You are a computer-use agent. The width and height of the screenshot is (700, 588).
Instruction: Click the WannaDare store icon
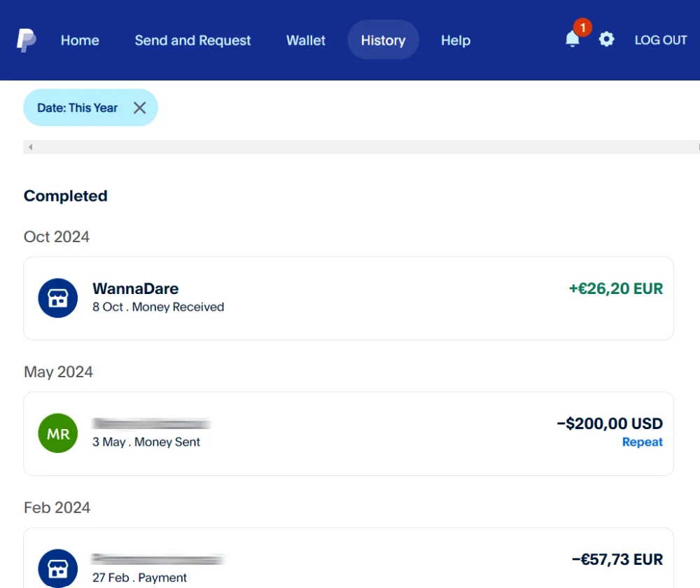point(57,298)
